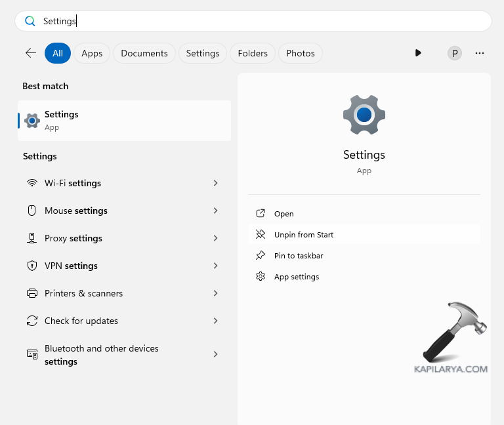The image size is (504, 425).
Task: Click the Wi-Fi icon in results
Action: click(x=31, y=183)
